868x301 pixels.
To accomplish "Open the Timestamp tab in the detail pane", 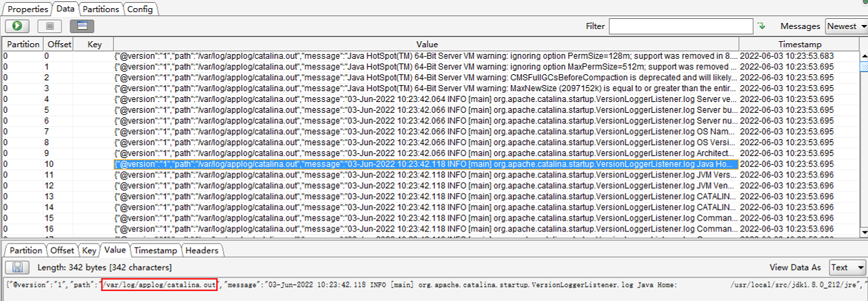I will tap(155, 250).
